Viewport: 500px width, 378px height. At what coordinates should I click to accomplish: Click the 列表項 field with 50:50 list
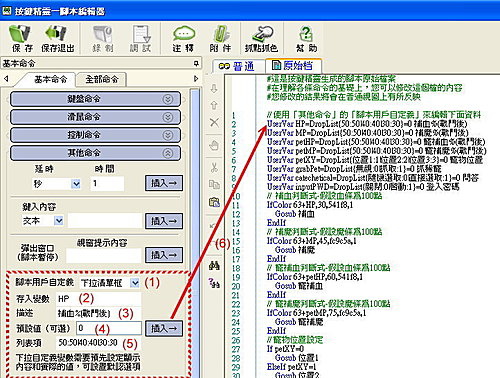pos(99,343)
